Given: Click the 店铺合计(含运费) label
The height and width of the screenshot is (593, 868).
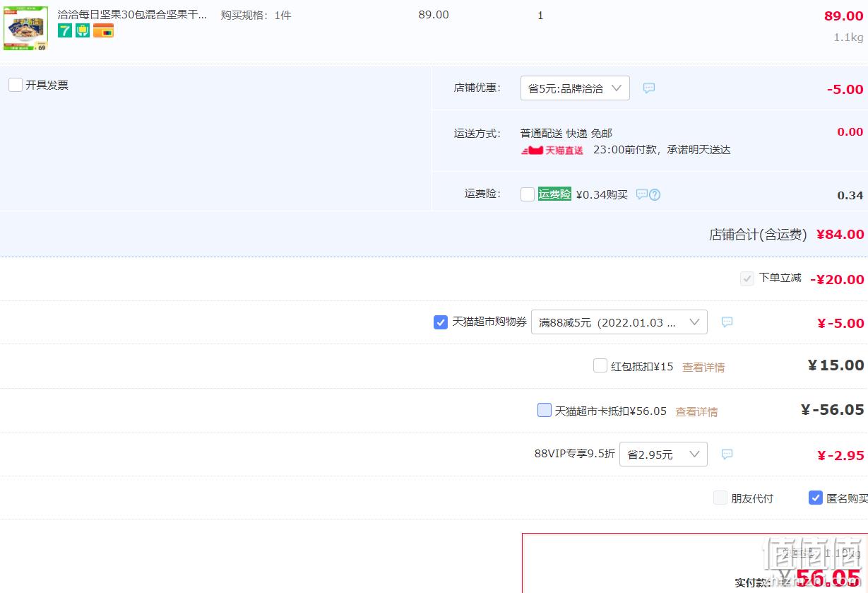Looking at the screenshot, I should coord(758,235).
